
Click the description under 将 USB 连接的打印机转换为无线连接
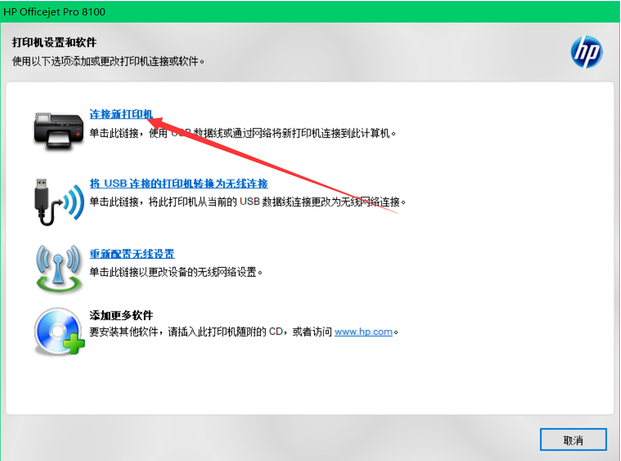248,202
